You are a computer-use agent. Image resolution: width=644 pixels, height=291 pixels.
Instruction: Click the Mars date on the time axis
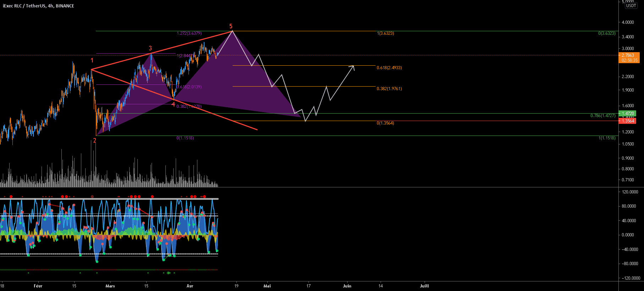click(x=110, y=286)
